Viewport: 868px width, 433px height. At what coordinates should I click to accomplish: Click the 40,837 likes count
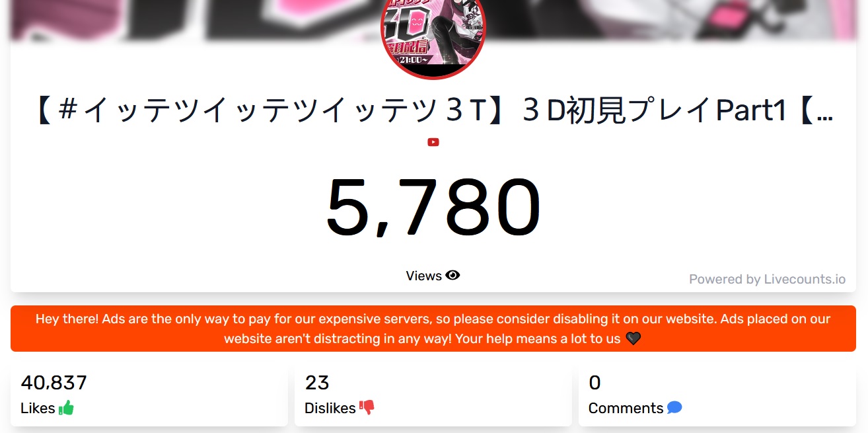tap(54, 383)
